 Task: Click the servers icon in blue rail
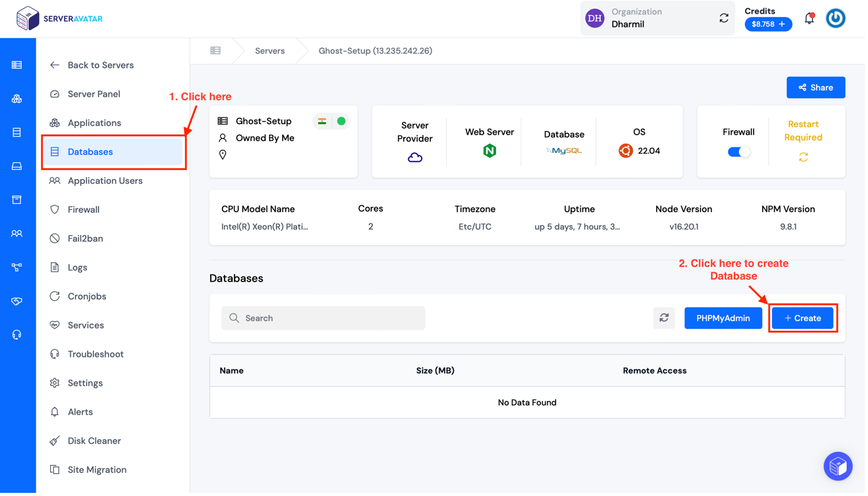17,65
